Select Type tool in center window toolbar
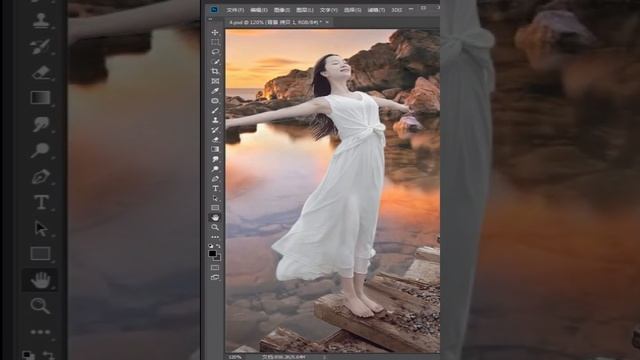640x360 pixels. pos(215,189)
